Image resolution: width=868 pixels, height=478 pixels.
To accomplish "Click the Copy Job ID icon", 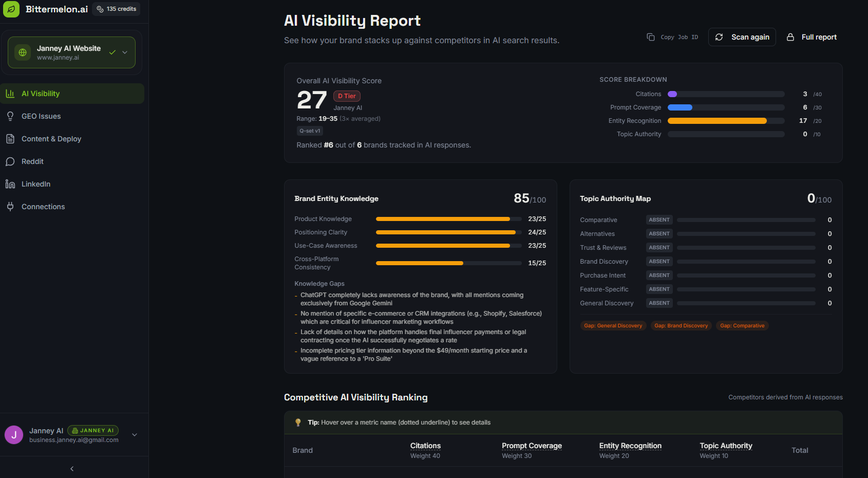I will click(x=651, y=37).
